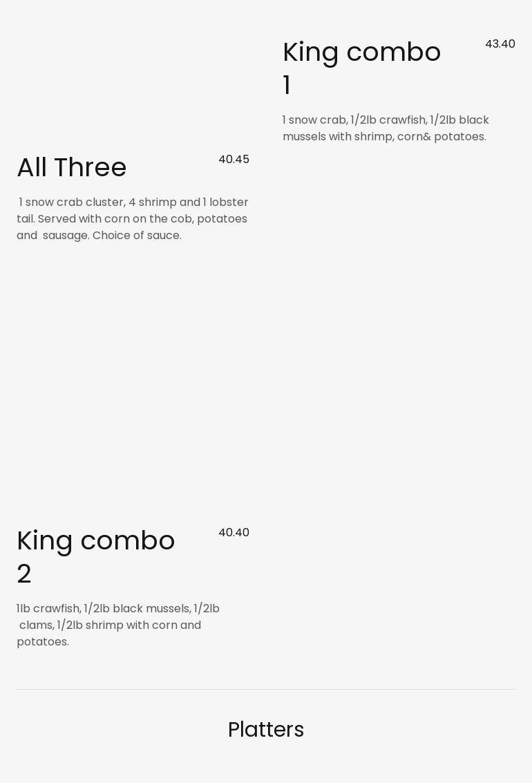Select the 40.40 price

(234, 533)
